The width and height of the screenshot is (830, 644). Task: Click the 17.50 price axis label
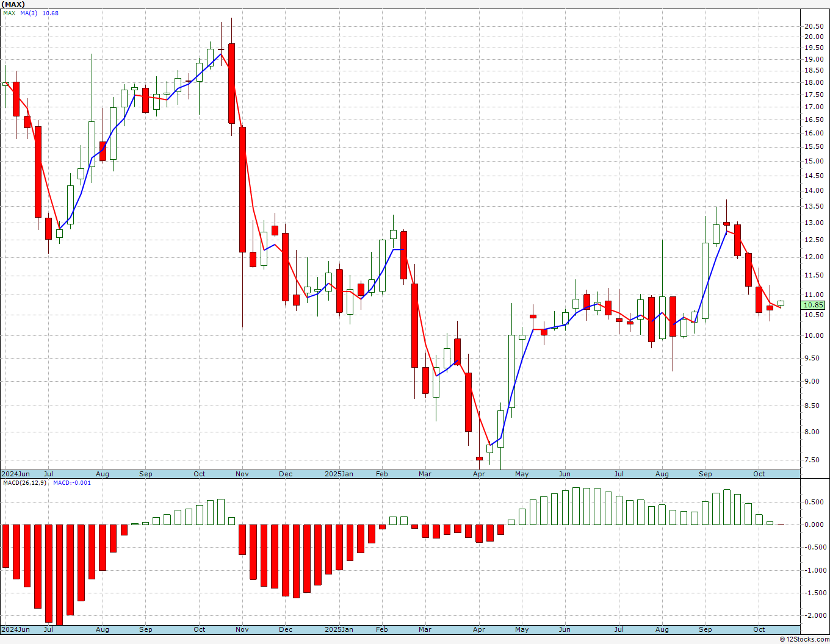tap(813, 95)
